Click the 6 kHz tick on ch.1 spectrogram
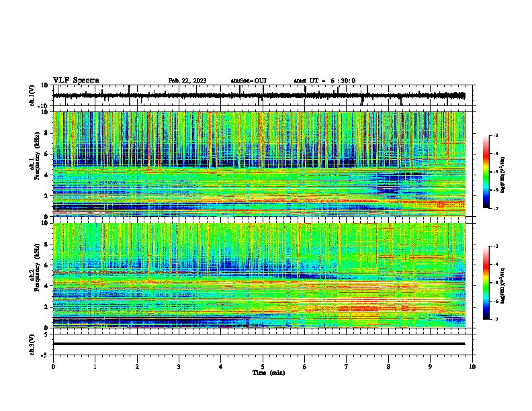The width and height of the screenshot is (532, 411). (46, 154)
